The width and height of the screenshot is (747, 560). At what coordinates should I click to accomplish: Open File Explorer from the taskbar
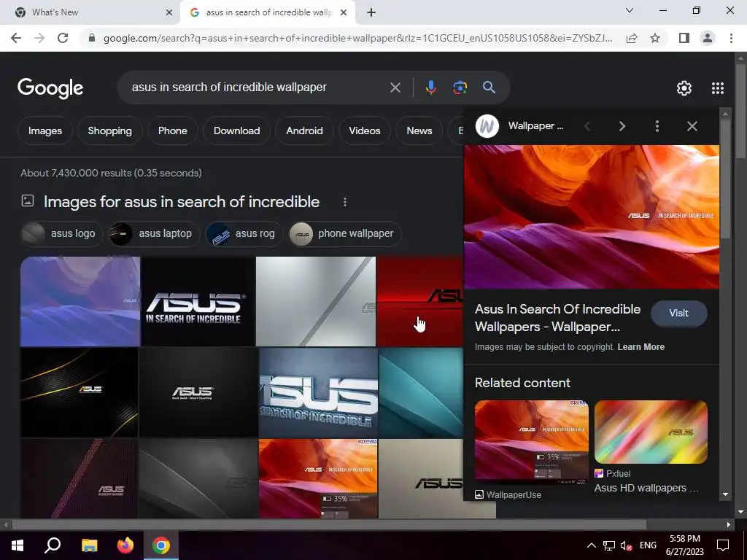[x=89, y=545]
